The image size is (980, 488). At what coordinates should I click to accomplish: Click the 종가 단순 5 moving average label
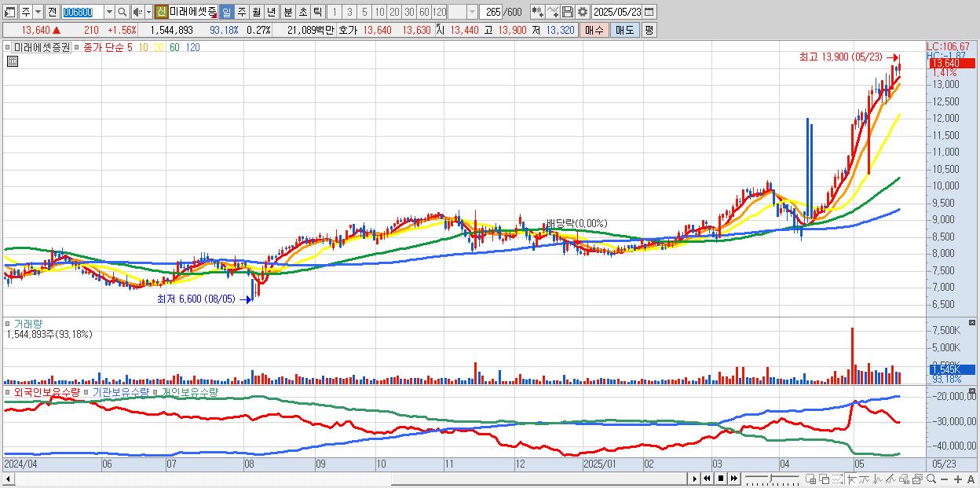click(x=108, y=47)
